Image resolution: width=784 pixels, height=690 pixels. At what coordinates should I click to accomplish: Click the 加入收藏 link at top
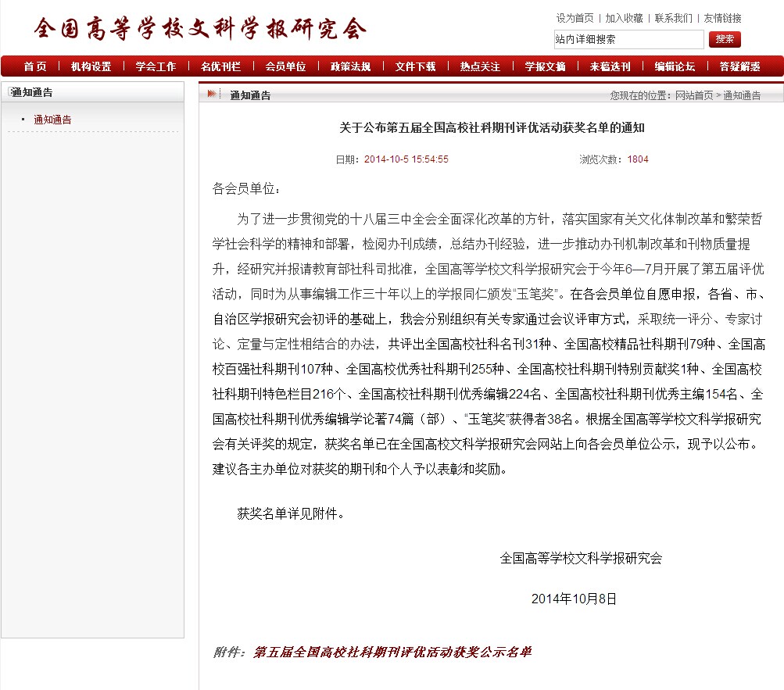coord(624,18)
